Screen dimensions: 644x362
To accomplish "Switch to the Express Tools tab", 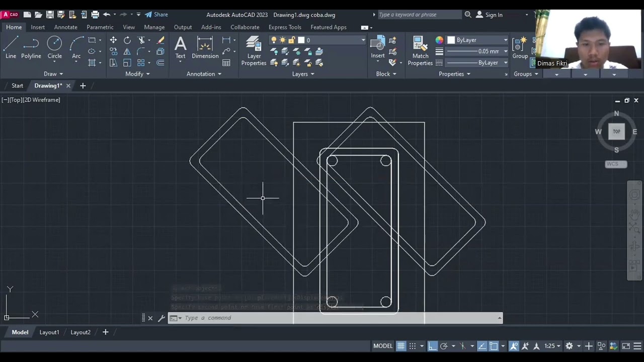I will pos(285,27).
